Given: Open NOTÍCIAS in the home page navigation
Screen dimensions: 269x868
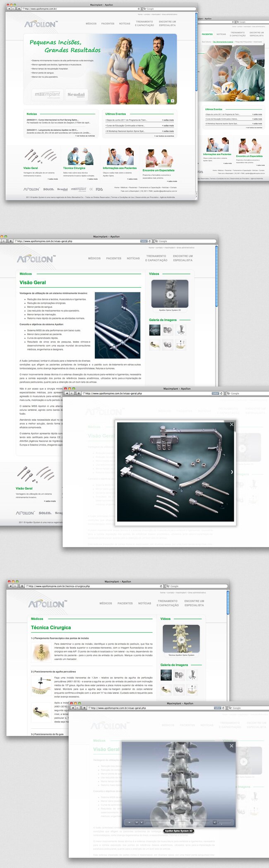Looking at the screenshot, I should (125, 24).
